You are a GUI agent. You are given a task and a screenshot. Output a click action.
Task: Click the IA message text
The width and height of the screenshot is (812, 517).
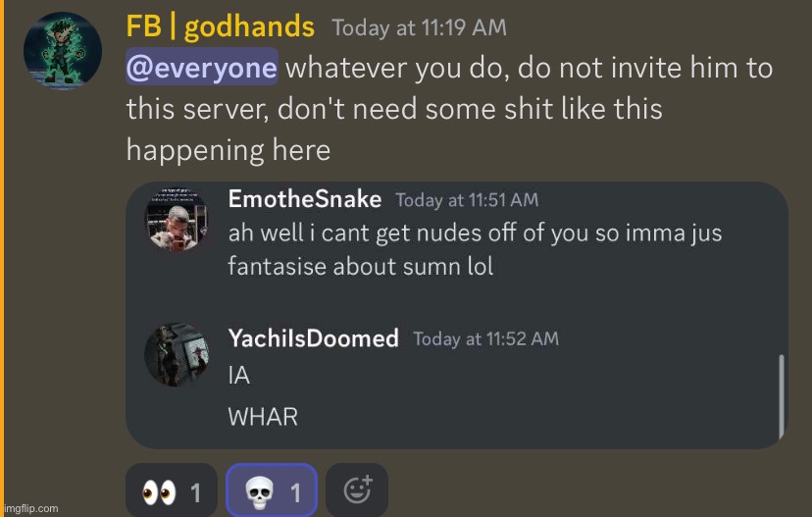pyautogui.click(x=238, y=376)
